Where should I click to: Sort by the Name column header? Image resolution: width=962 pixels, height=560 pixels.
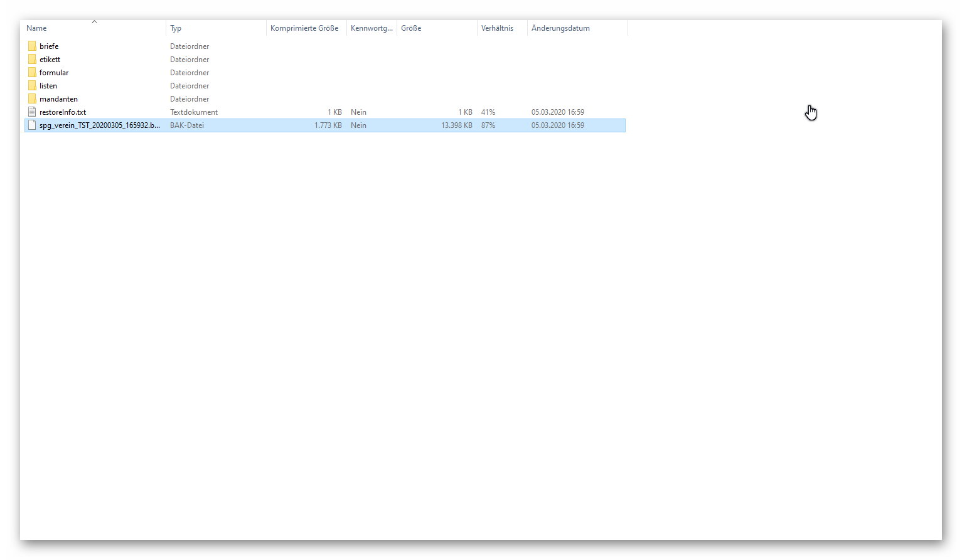tap(36, 28)
